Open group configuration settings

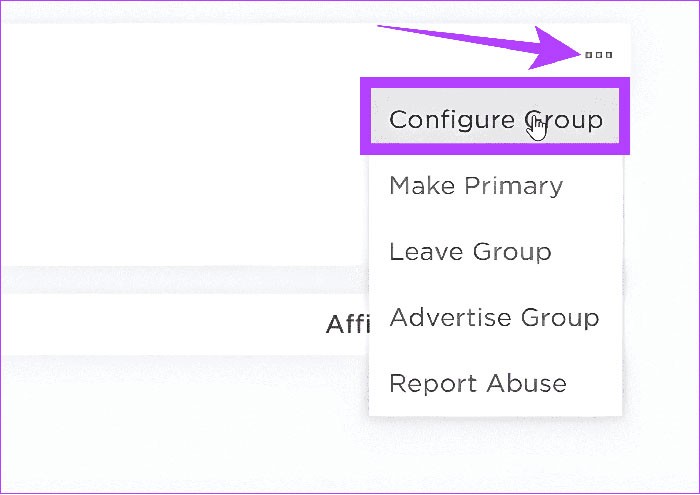pyautogui.click(x=495, y=120)
